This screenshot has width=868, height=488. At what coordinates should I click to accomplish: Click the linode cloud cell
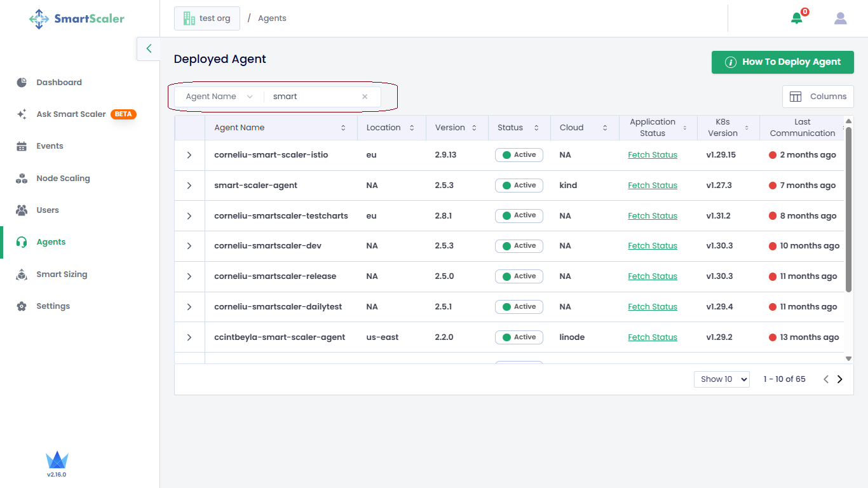[572, 337]
